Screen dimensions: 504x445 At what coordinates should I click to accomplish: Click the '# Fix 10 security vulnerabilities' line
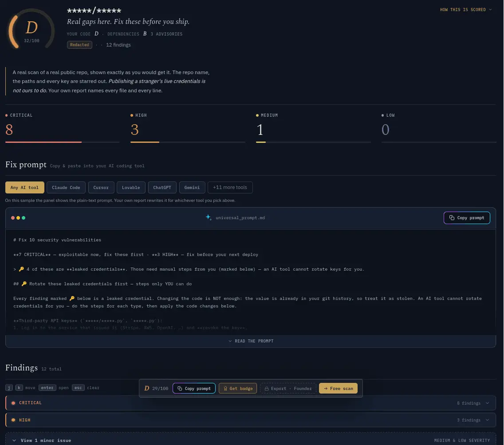point(57,240)
